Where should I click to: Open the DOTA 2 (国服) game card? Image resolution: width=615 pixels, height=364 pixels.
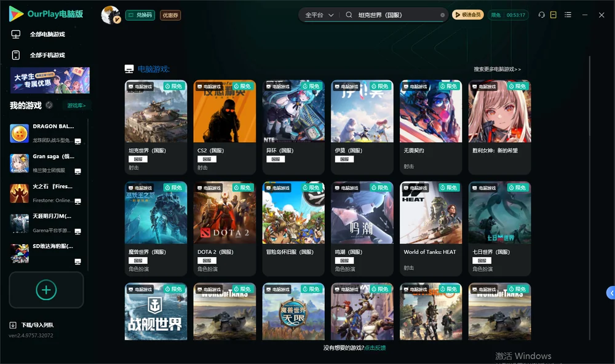point(224,228)
